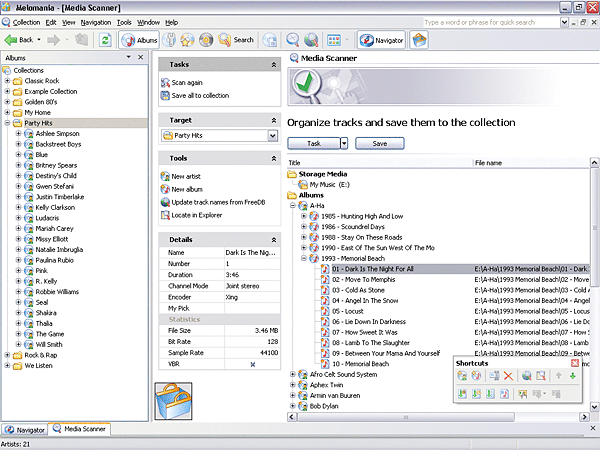
Task: Open the Target collection dropdown
Action: pos(272,135)
